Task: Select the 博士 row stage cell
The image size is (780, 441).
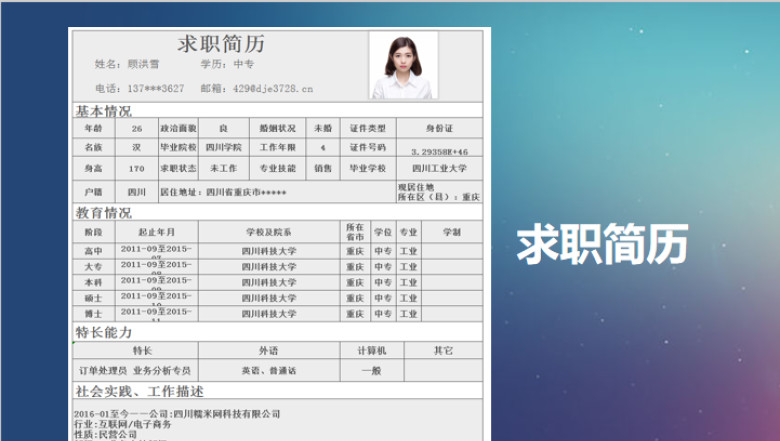Action: pos(94,314)
